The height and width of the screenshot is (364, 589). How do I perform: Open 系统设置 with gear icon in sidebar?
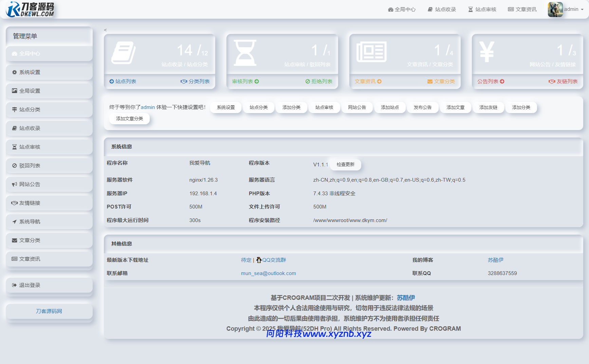(30, 72)
